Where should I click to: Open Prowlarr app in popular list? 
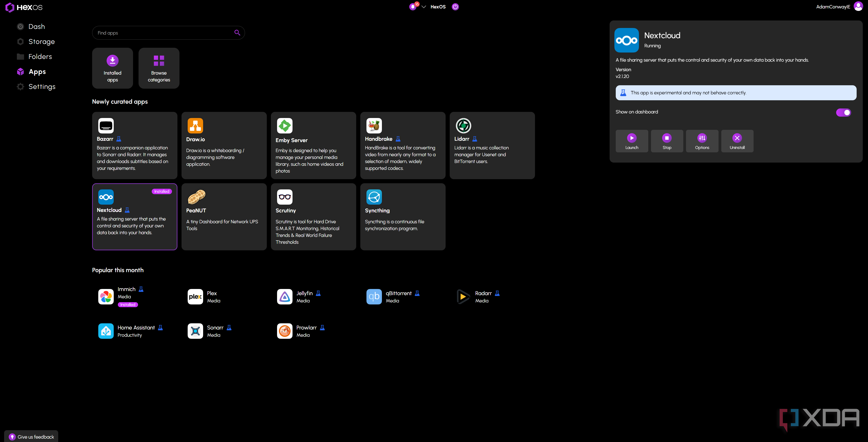(x=301, y=331)
